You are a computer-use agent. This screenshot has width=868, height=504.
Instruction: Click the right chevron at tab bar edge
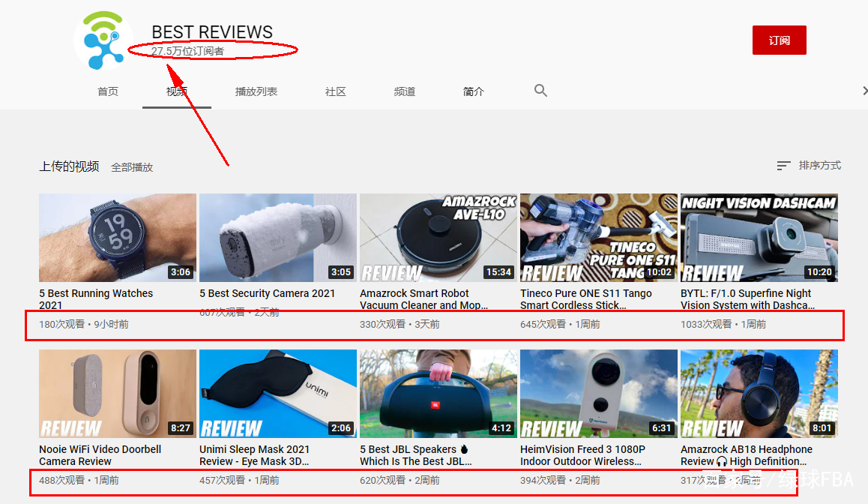864,91
